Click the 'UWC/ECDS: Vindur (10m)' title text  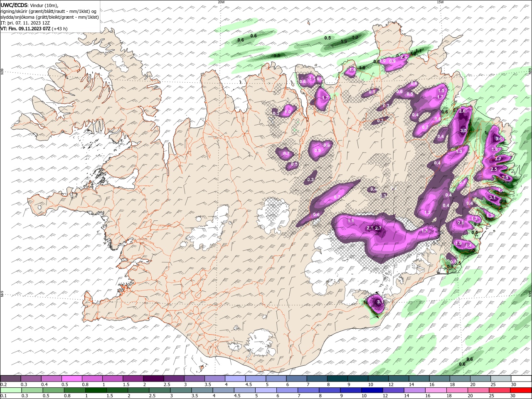point(30,5)
